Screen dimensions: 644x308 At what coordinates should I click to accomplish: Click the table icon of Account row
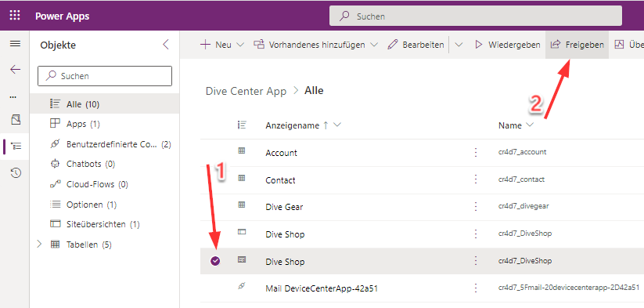pos(242,151)
